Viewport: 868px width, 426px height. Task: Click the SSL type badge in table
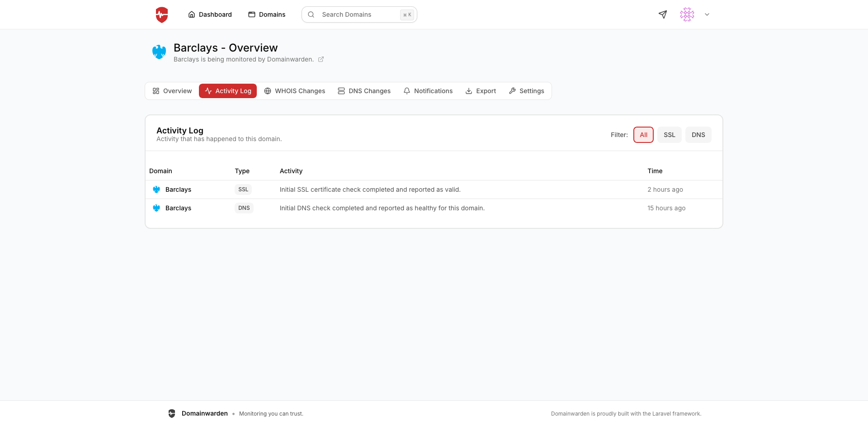[x=243, y=189]
